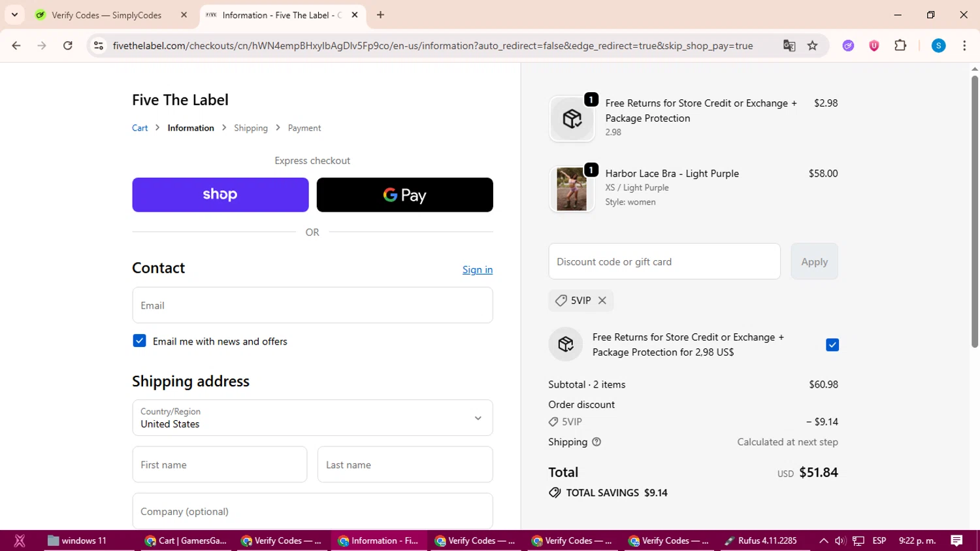Click the volume speaker tray icon
This screenshot has width=980, height=551.
(840, 541)
